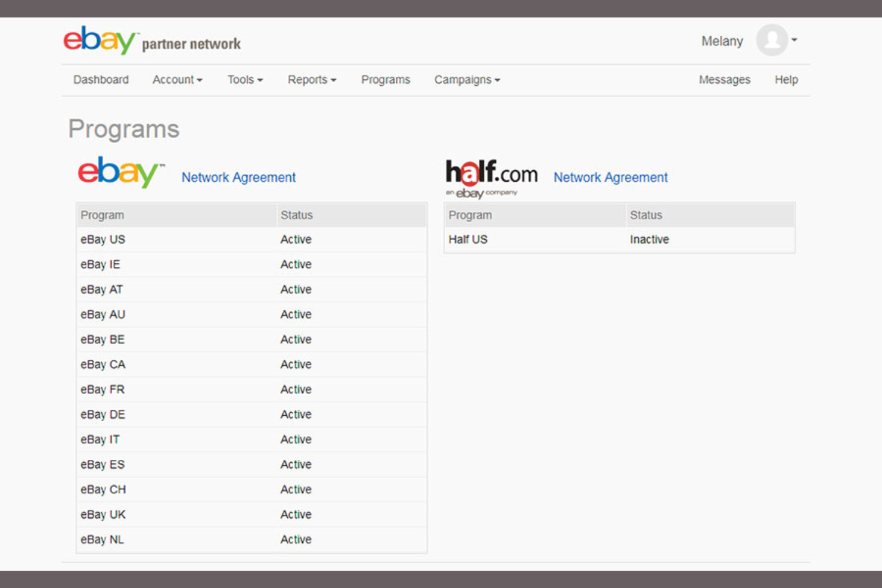
Task: Select the eBay FR program row
Action: click(251, 390)
